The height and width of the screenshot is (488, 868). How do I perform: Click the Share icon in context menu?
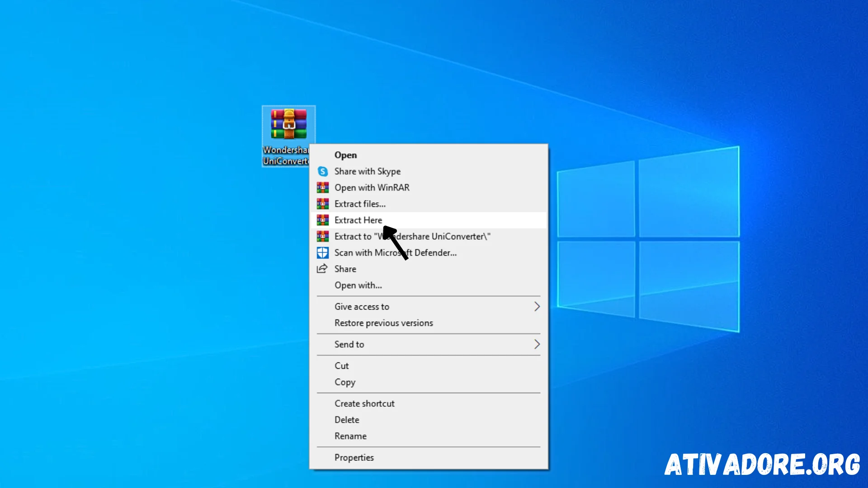[x=322, y=269]
